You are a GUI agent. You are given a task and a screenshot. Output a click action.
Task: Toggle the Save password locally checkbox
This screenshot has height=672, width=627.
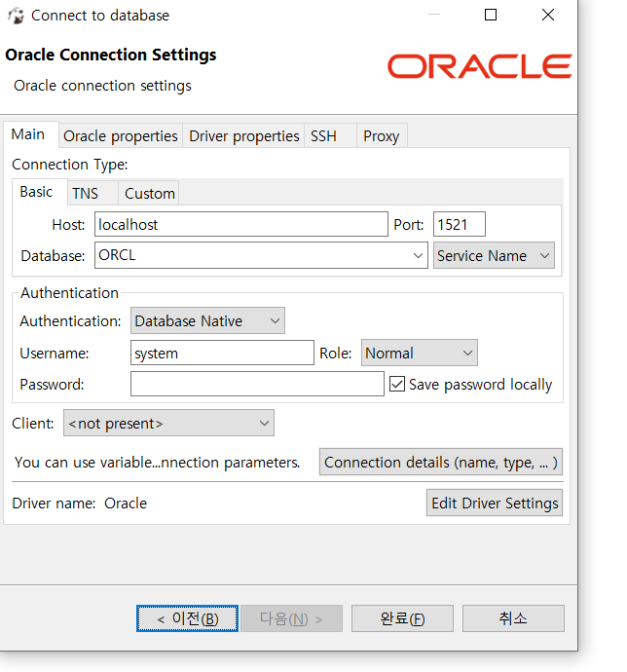point(397,384)
